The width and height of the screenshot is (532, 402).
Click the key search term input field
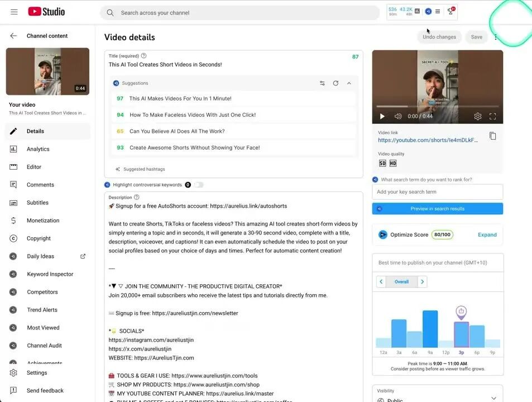(x=437, y=192)
